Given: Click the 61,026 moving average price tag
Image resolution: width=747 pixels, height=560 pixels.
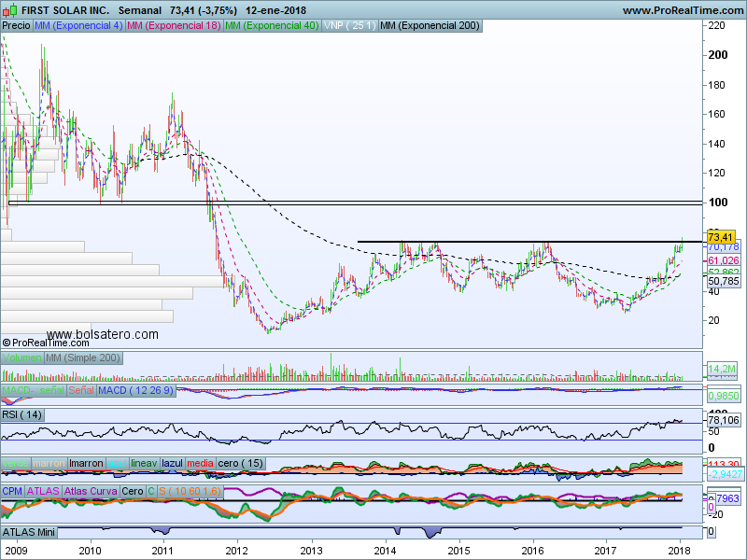Looking at the screenshot, I should tap(723, 260).
